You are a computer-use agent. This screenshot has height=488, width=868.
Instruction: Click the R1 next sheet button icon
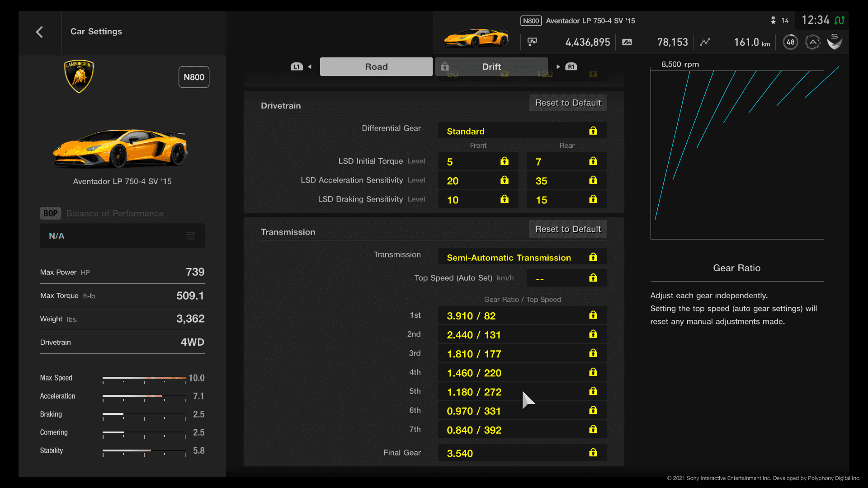571,66
